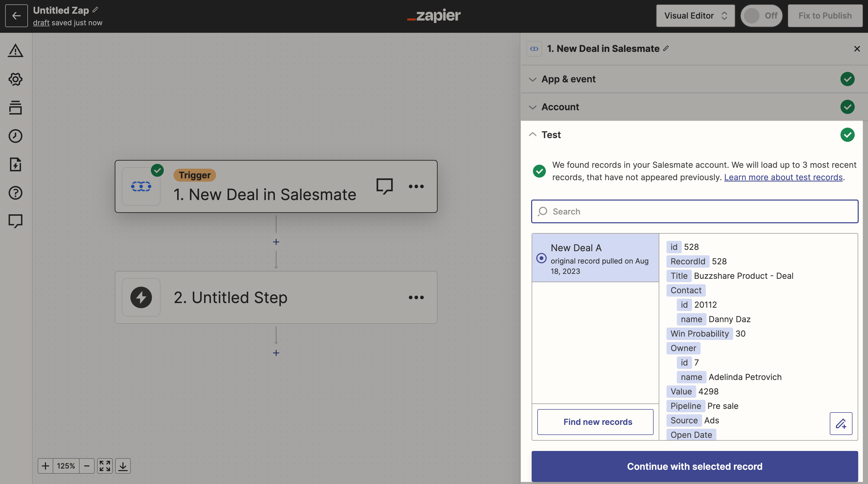Open more options for Untitled Step
Image resolution: width=868 pixels, height=484 pixels.
[x=416, y=297]
